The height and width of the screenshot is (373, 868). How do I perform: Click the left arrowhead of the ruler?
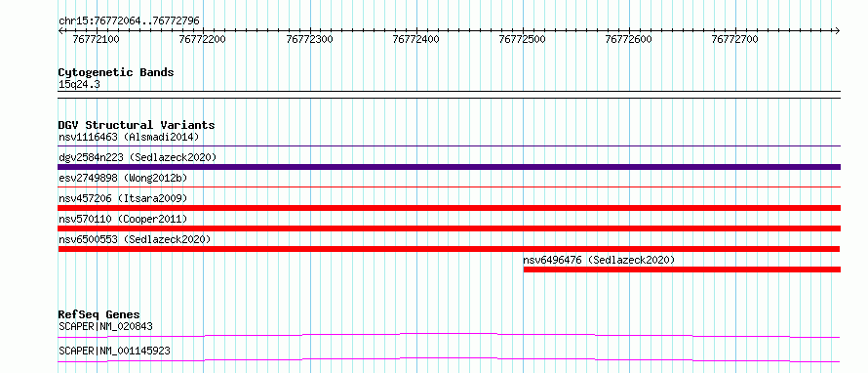(60, 30)
